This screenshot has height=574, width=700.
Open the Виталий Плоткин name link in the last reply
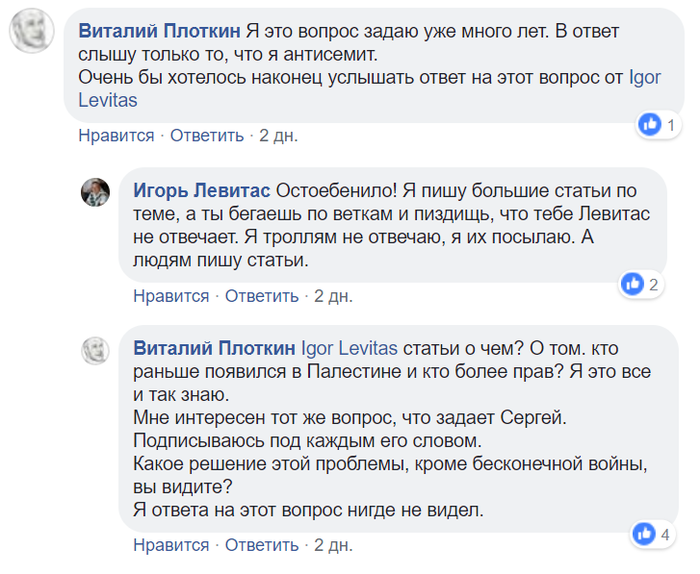(215, 349)
